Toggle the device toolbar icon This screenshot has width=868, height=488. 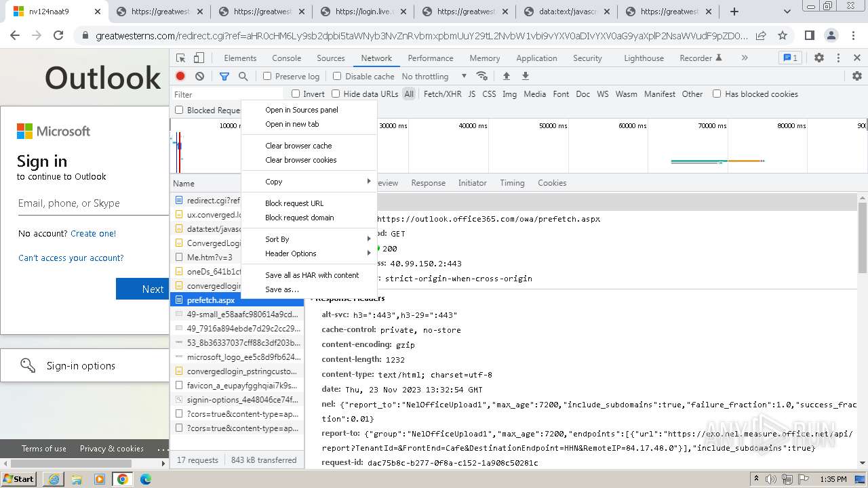(199, 58)
